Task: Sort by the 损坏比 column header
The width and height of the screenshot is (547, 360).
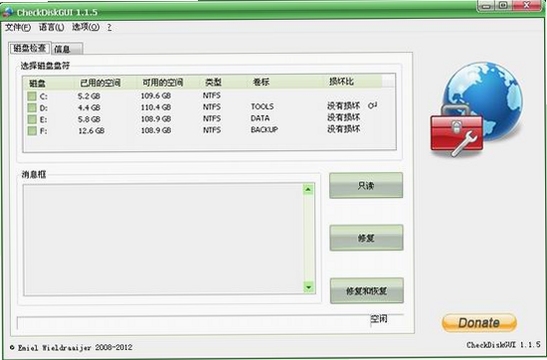Action: tap(352, 82)
